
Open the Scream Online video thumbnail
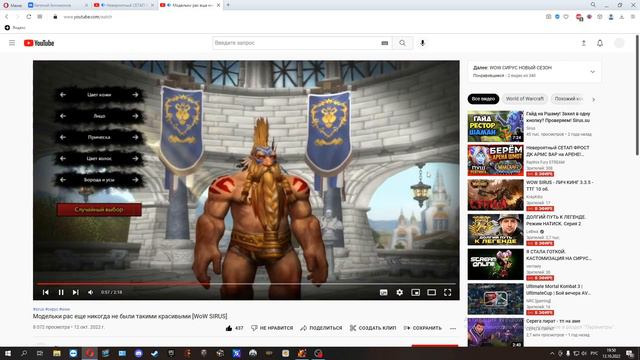[496, 264]
